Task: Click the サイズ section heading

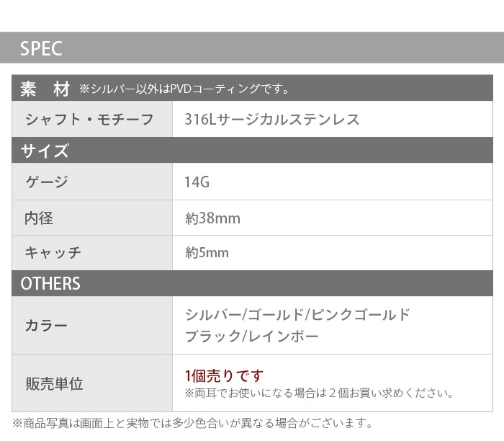Action: pyautogui.click(x=45, y=151)
